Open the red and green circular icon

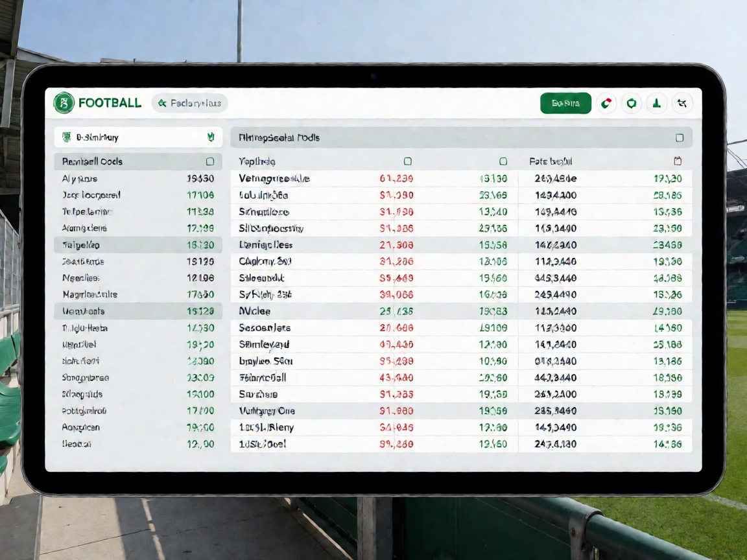[x=606, y=103]
